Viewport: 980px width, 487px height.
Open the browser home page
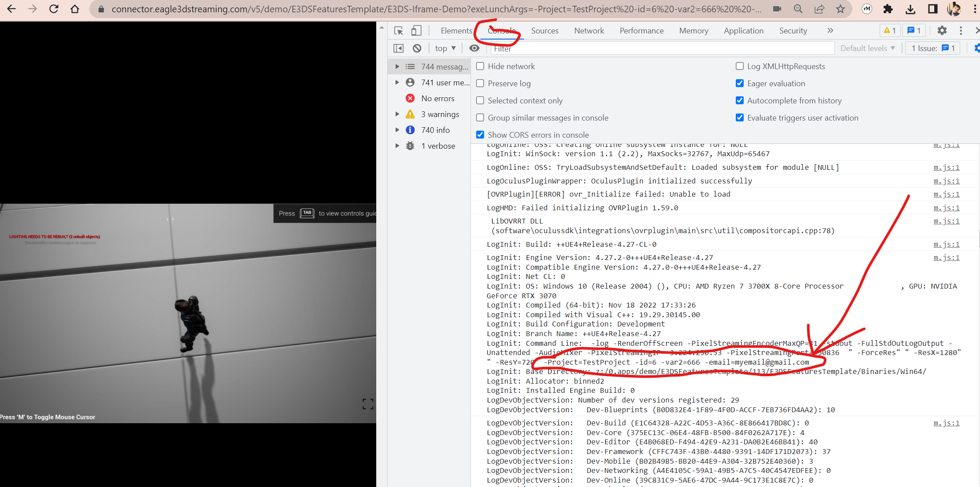[x=75, y=9]
